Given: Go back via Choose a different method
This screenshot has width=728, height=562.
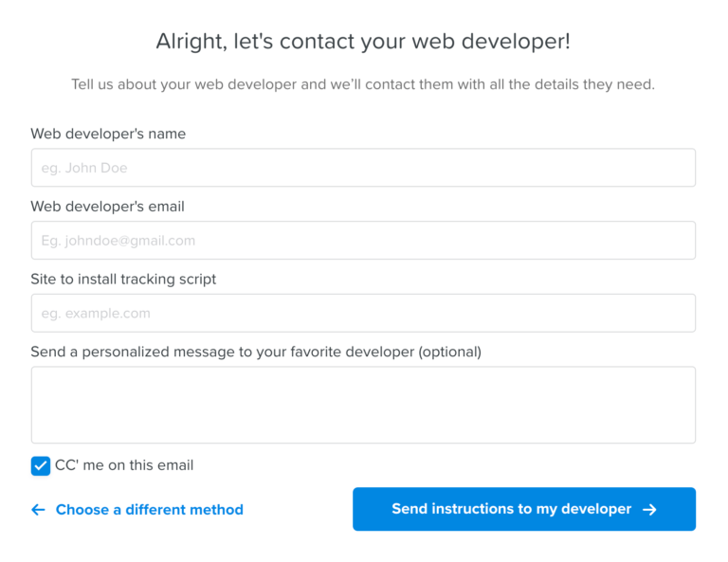Looking at the screenshot, I should point(150,510).
